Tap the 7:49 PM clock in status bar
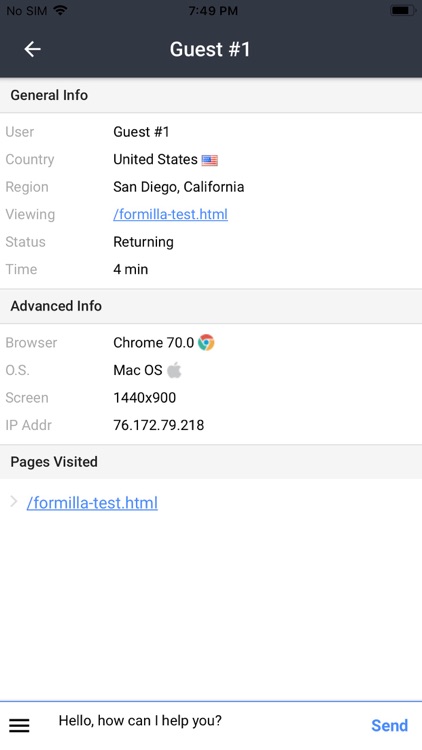Screen dimensions: 422x750 pyautogui.click(x=213, y=11)
